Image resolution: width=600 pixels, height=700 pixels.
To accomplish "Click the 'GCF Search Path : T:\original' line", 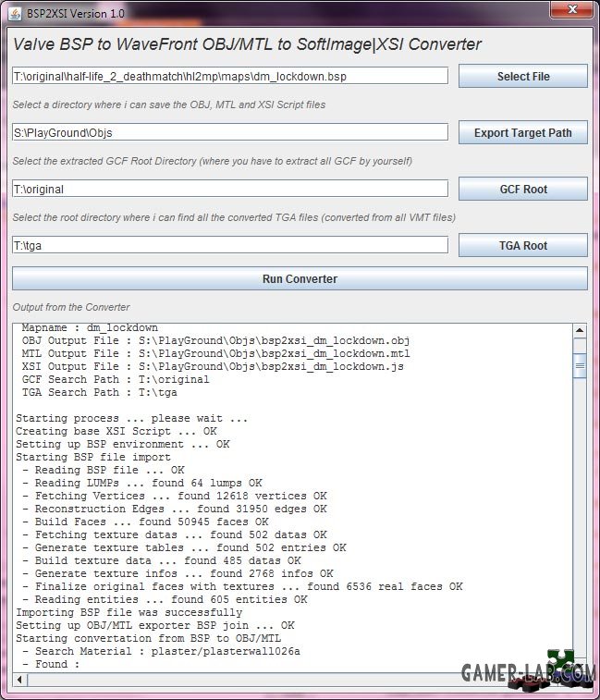I will pos(116,379).
